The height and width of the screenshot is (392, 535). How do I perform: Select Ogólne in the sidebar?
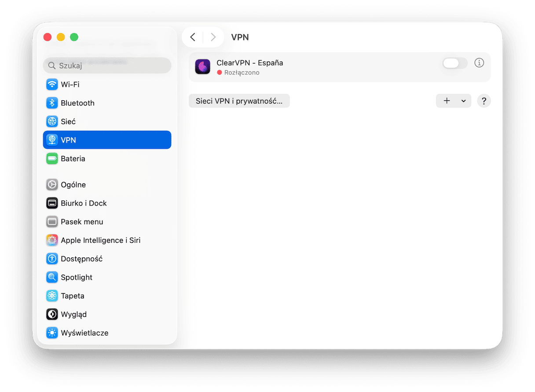click(73, 185)
